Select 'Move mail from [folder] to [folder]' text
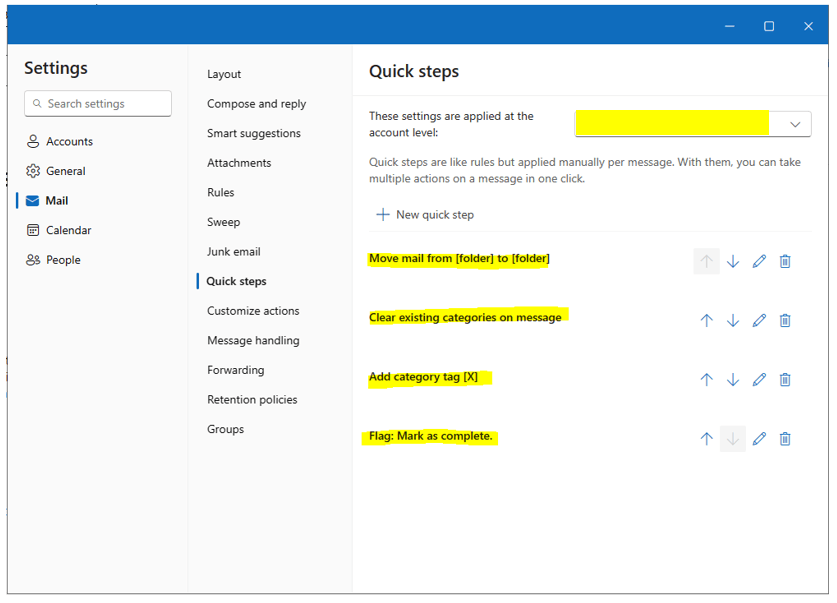The width and height of the screenshot is (837, 603). tap(459, 259)
